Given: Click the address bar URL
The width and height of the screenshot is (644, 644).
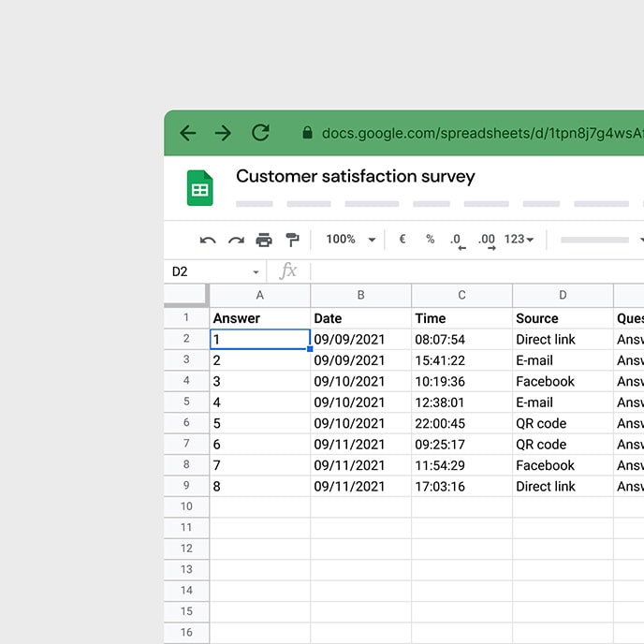Looking at the screenshot, I should click(x=482, y=133).
